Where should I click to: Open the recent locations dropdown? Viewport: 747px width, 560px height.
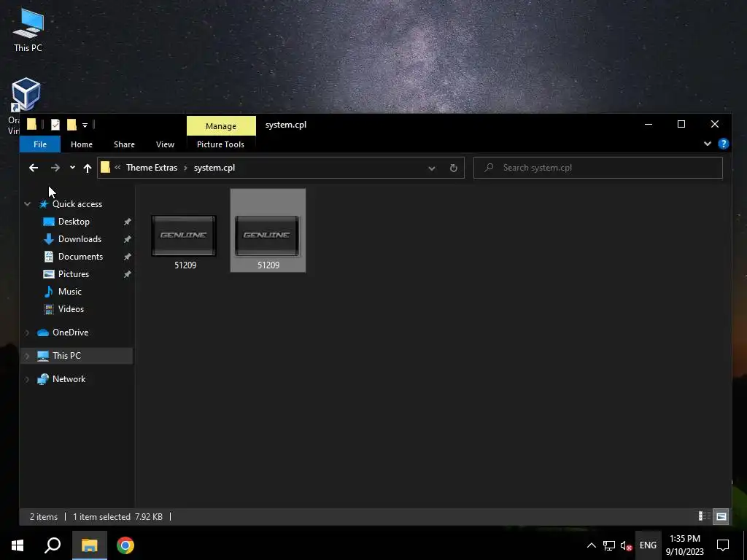[x=72, y=168]
